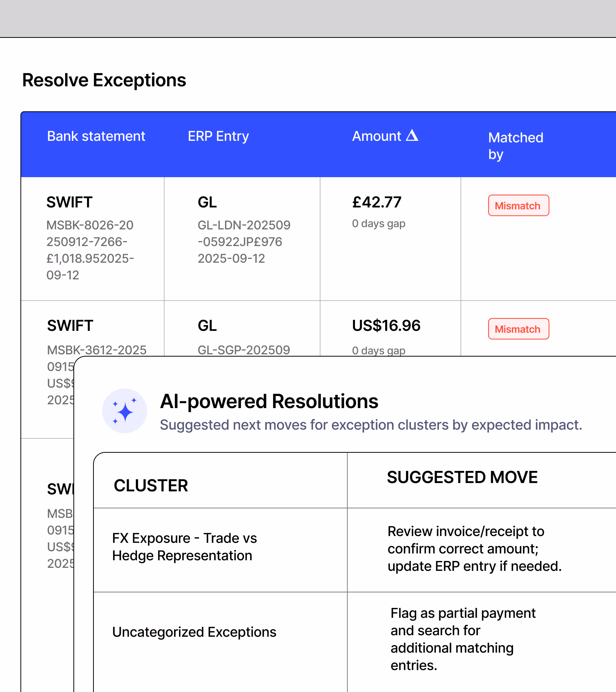
Task: Click the US$16.96 amount value
Action: (386, 326)
